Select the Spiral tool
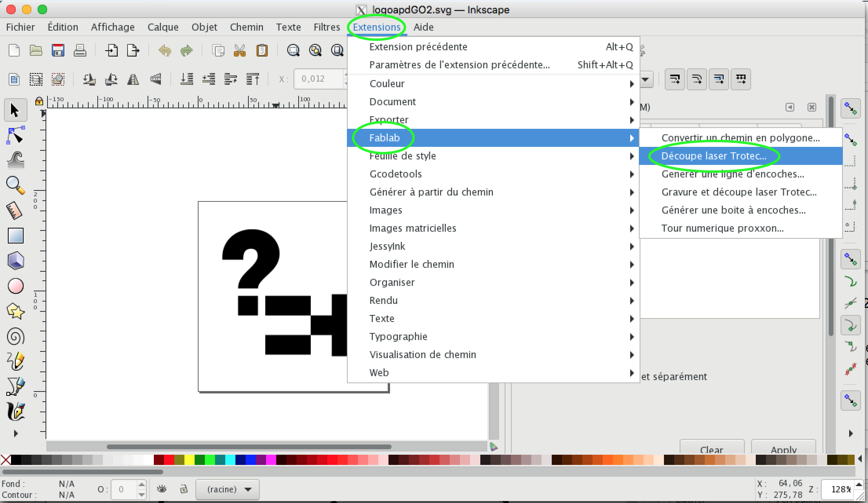This screenshot has height=503, width=868. 15,337
